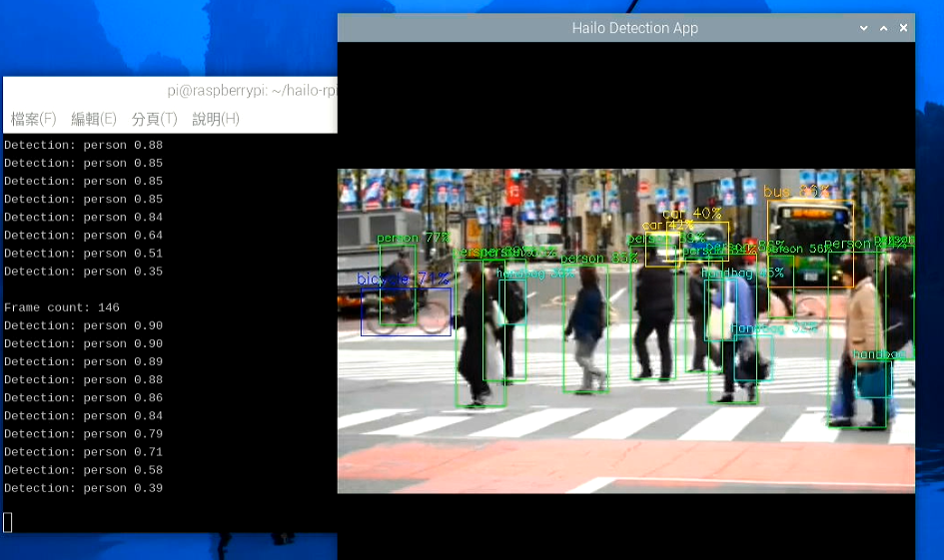The width and height of the screenshot is (944, 560).
Task: Click the 'Detection: person 0.58' line
Action: pos(84,470)
